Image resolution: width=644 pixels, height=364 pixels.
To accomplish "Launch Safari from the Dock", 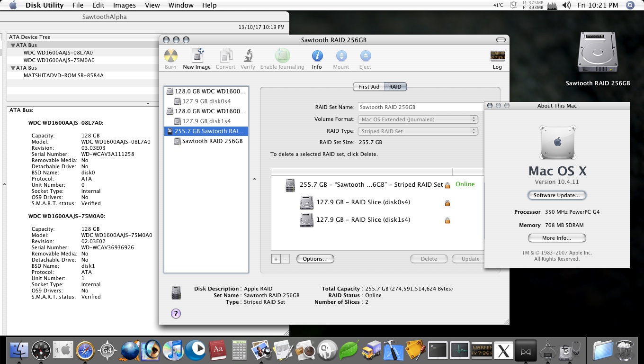I will click(85, 351).
